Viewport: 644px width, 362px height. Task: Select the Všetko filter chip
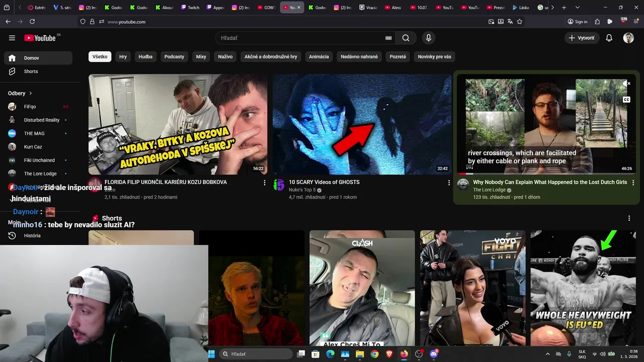pyautogui.click(x=100, y=57)
